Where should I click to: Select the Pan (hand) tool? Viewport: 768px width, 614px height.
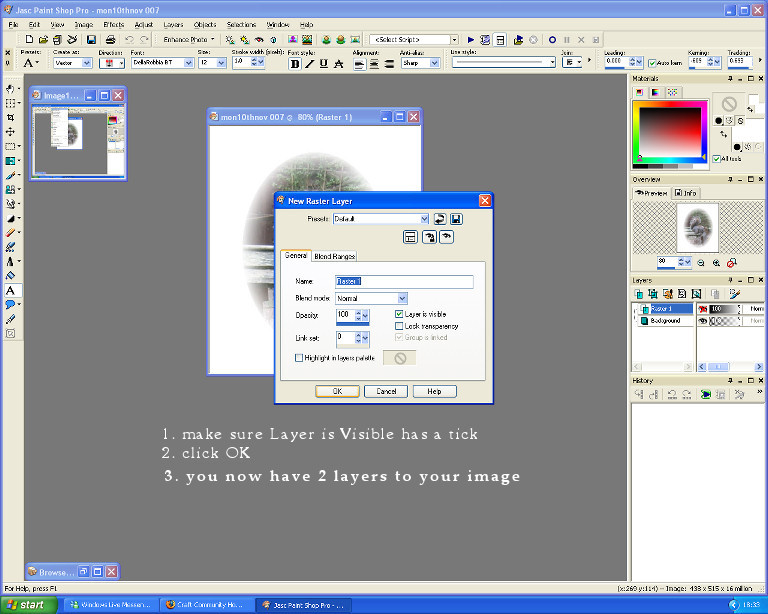10,89
